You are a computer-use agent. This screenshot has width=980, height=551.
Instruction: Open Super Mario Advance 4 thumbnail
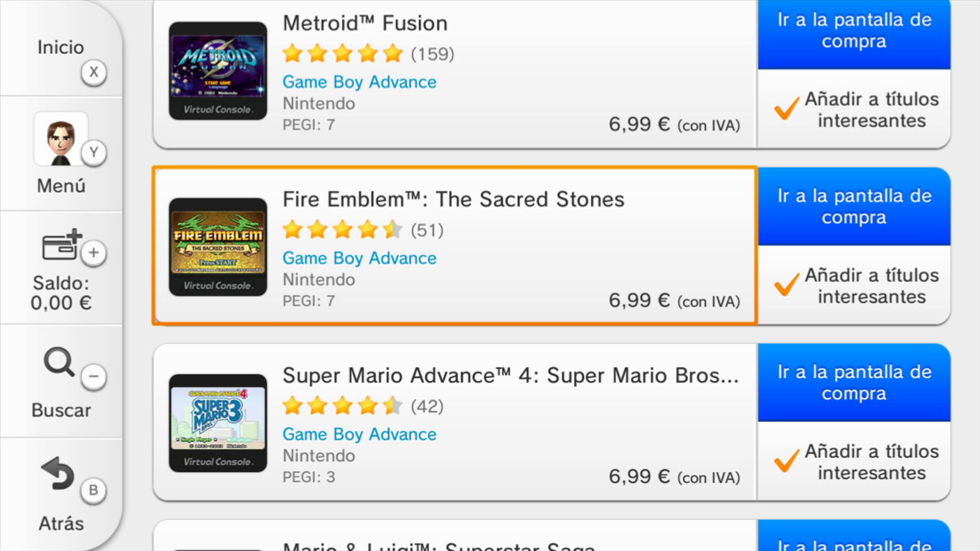[x=218, y=423]
